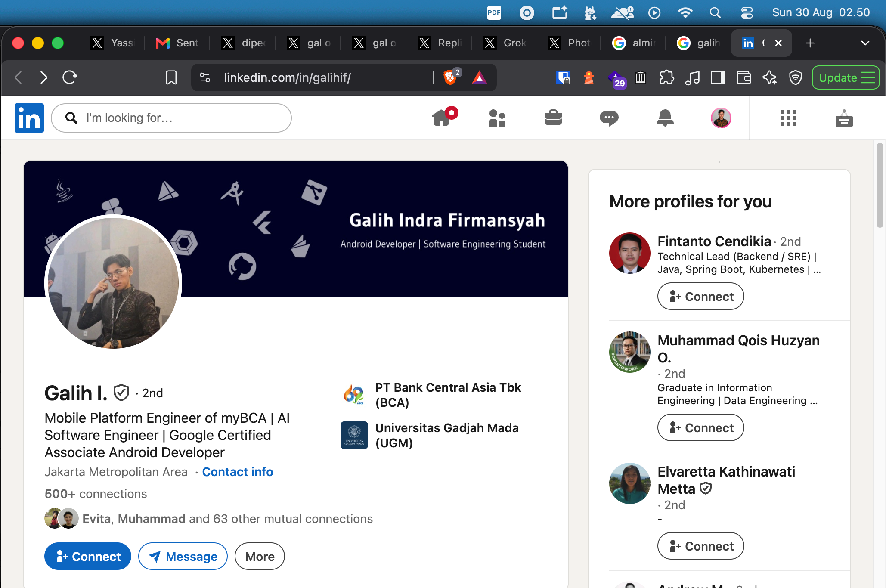886x588 pixels.
Task: Bookmark this page icon
Action: pos(171,77)
